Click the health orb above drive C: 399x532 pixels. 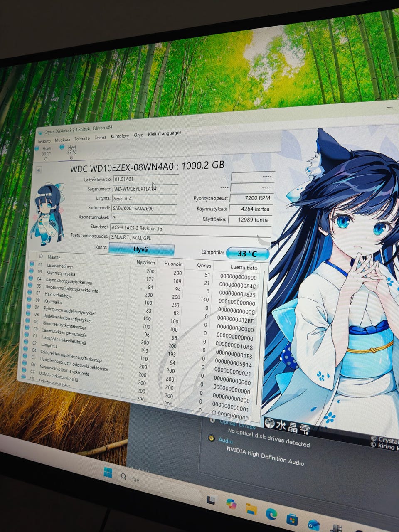(x=37, y=148)
